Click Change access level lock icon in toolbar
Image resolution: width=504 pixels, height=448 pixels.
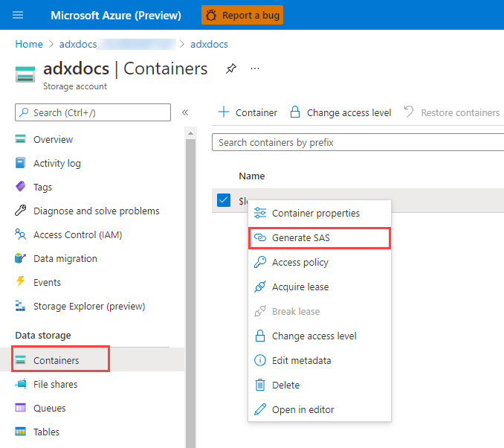(x=295, y=112)
